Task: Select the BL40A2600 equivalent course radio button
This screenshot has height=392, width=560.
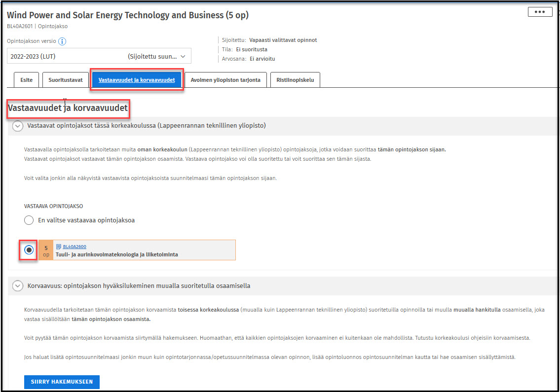Action: 29,250
